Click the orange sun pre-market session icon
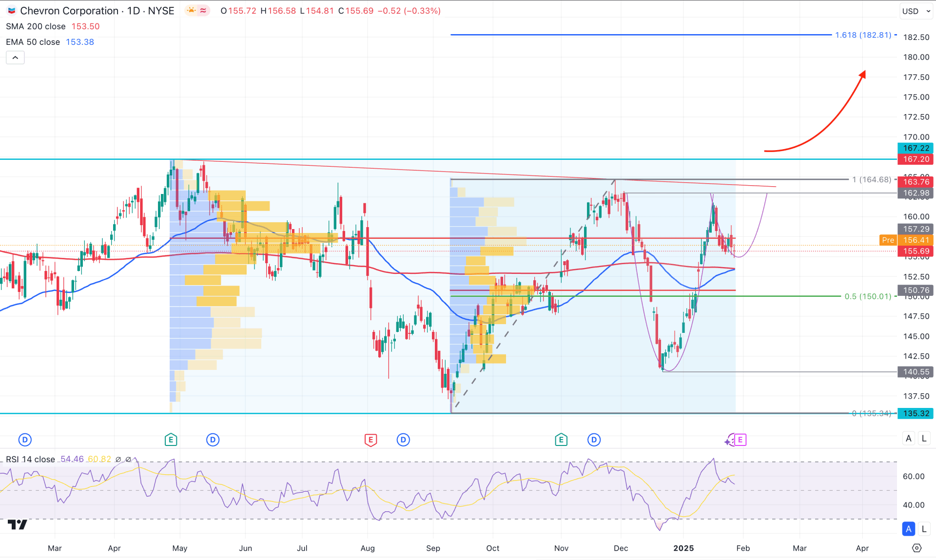Viewport: 936px width, 560px height. pos(191,11)
